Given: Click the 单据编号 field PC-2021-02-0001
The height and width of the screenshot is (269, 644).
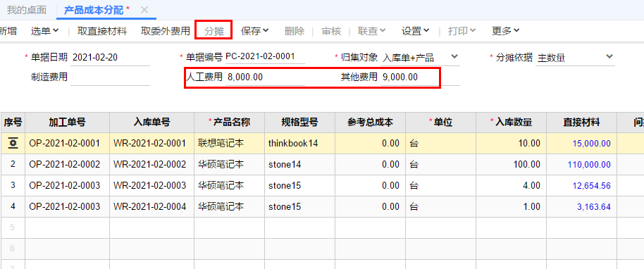Looking at the screenshot, I should tap(265, 56).
